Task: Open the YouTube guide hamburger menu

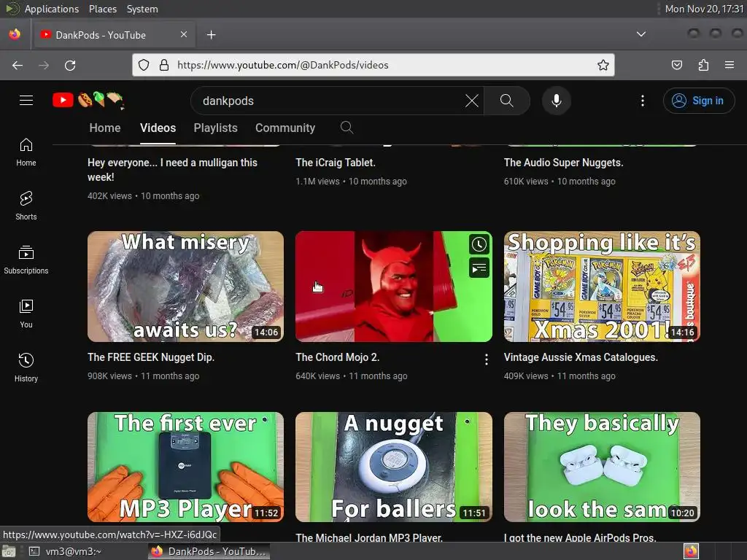Action: pyautogui.click(x=26, y=101)
